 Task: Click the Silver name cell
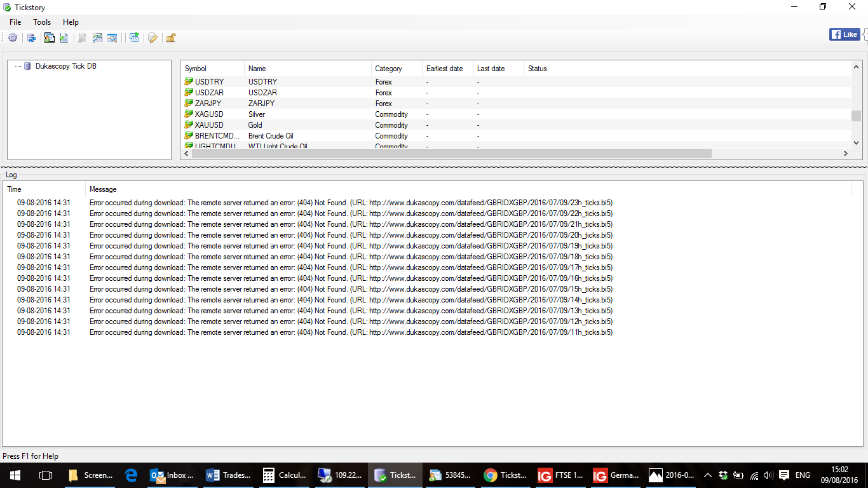257,114
